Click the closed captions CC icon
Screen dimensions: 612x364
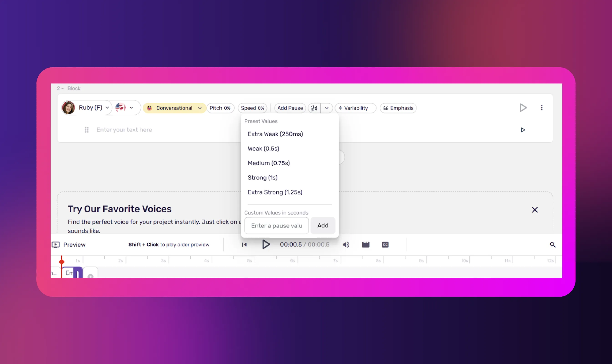point(385,245)
